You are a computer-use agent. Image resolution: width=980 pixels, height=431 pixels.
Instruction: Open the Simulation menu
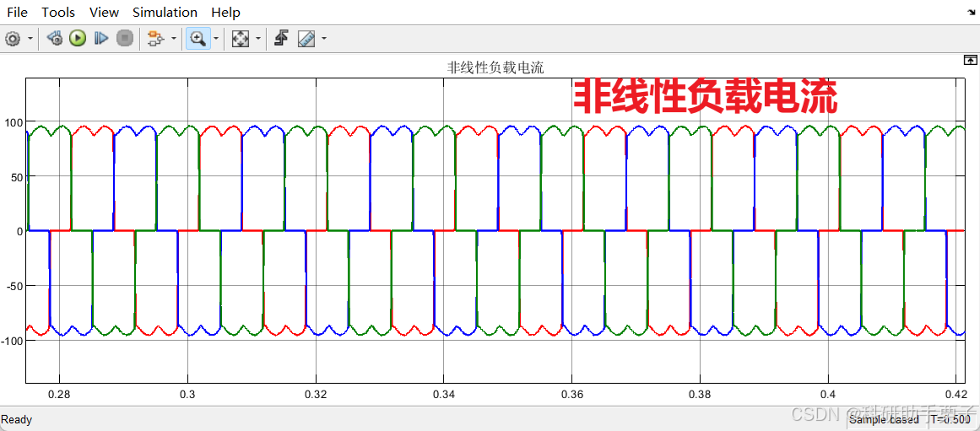coord(165,13)
